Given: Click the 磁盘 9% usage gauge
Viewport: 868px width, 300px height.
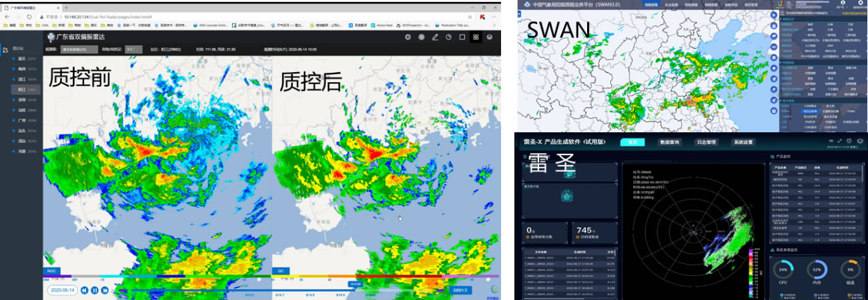Looking at the screenshot, I should click(849, 270).
